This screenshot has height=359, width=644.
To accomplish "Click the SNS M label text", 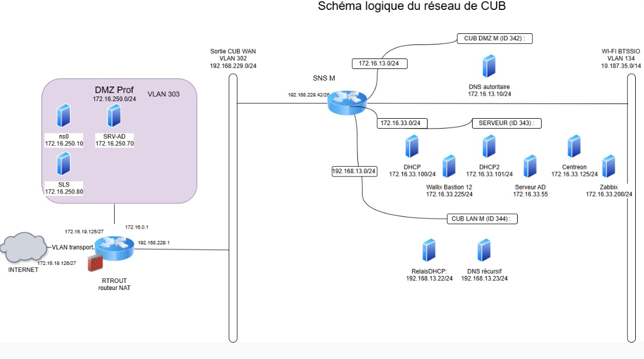I will (324, 78).
